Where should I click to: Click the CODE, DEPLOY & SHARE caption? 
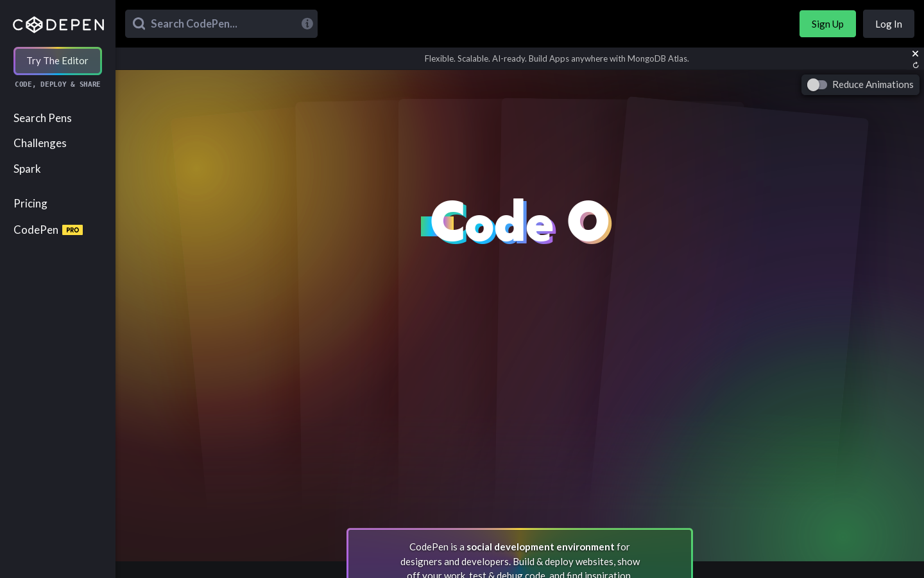tap(58, 84)
